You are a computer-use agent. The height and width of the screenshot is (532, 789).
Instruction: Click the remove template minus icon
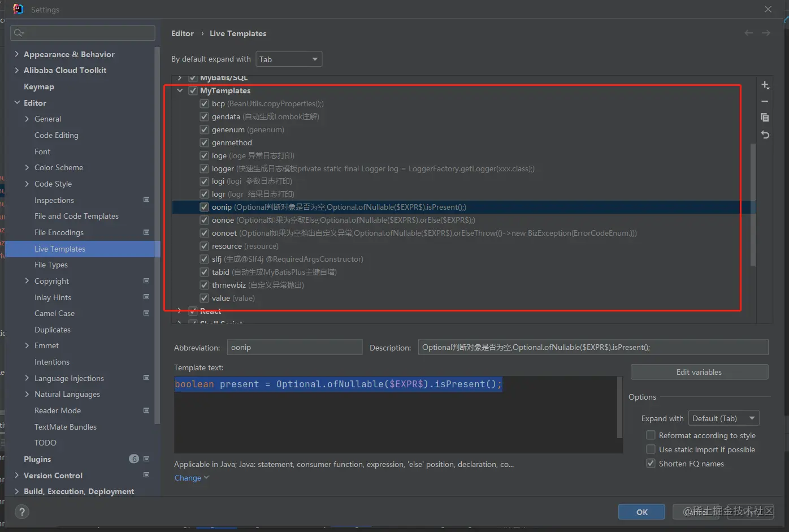click(x=765, y=102)
